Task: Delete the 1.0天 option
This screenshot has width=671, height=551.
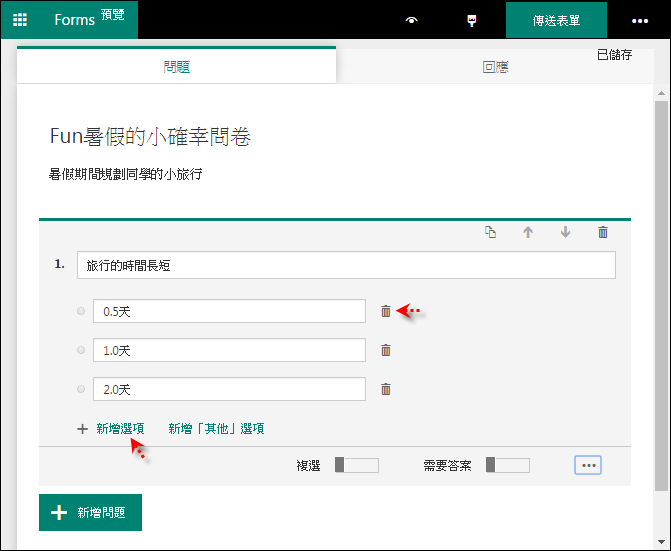Action: tap(386, 350)
